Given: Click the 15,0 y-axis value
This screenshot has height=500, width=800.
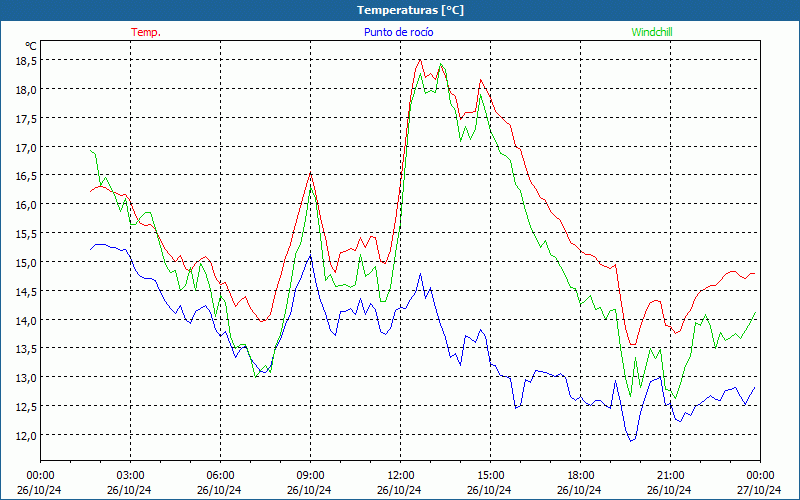Looking at the screenshot, I should (x=26, y=262).
